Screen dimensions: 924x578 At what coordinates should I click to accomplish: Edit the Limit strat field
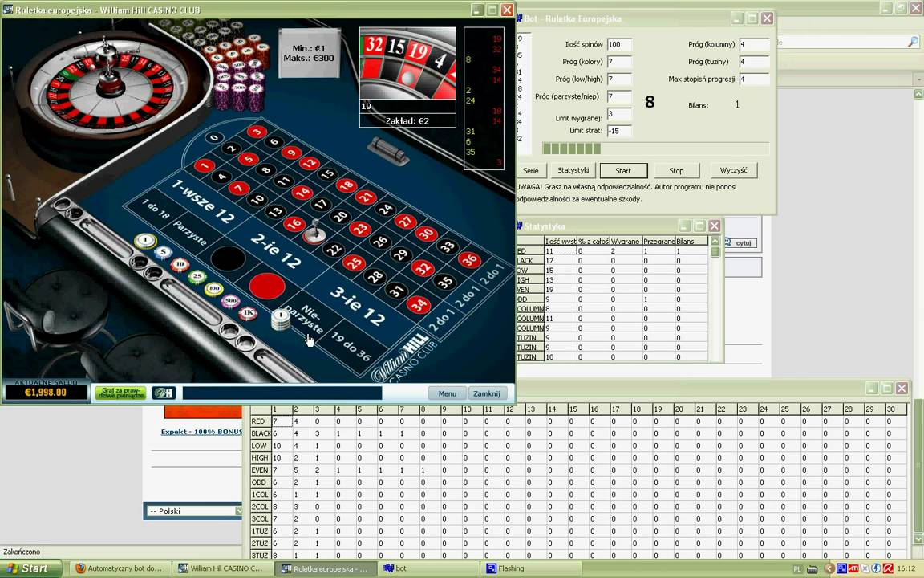click(619, 131)
